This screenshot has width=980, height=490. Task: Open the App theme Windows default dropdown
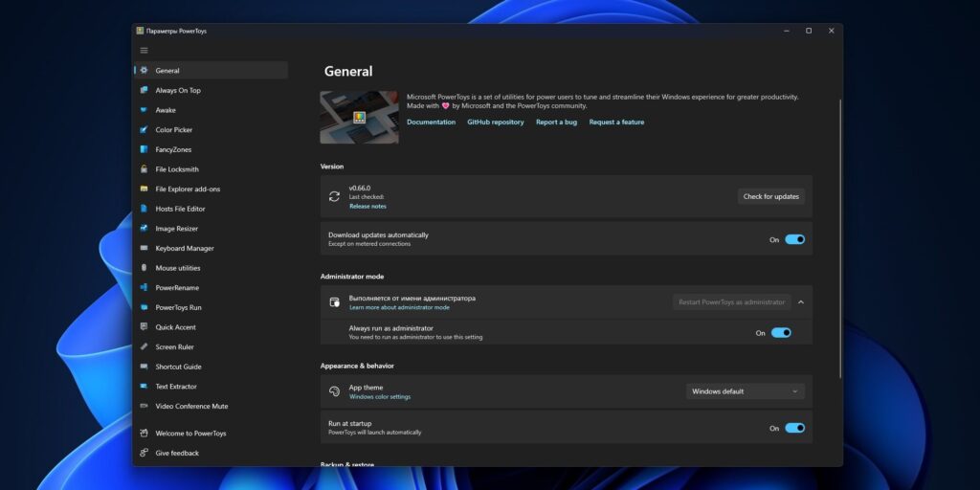745,391
